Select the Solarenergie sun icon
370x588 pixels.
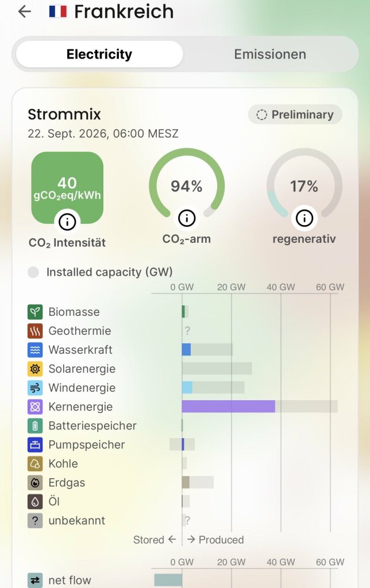[35, 369]
